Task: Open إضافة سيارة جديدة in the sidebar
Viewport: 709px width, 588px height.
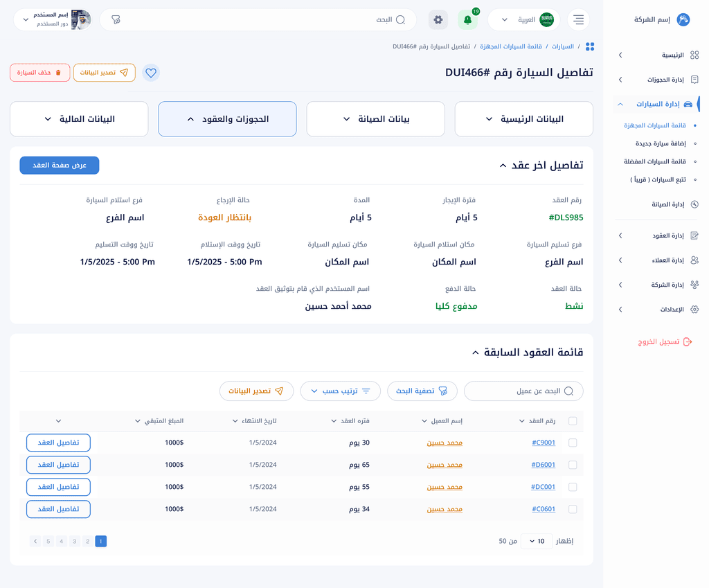Action: point(661,143)
